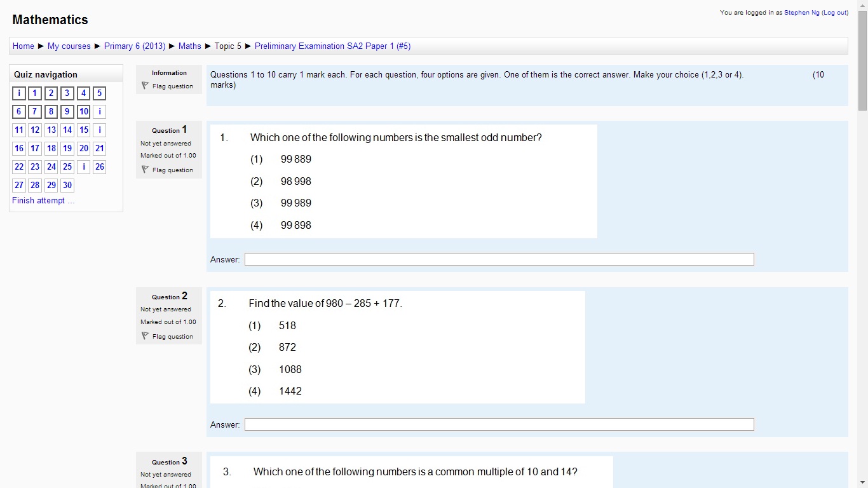Image resolution: width=868 pixels, height=488 pixels.
Task: Click option text 872
Action: click(287, 348)
